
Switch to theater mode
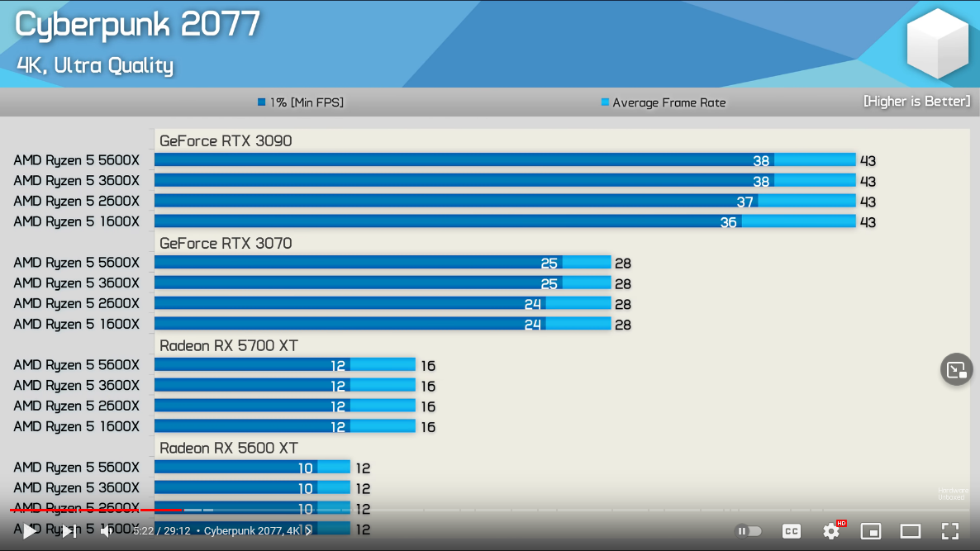(x=911, y=531)
